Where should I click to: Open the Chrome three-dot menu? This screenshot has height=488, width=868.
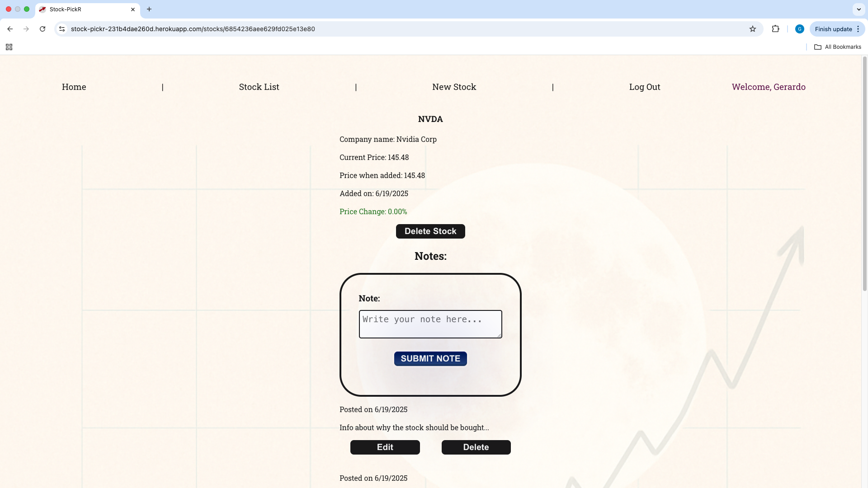click(858, 29)
